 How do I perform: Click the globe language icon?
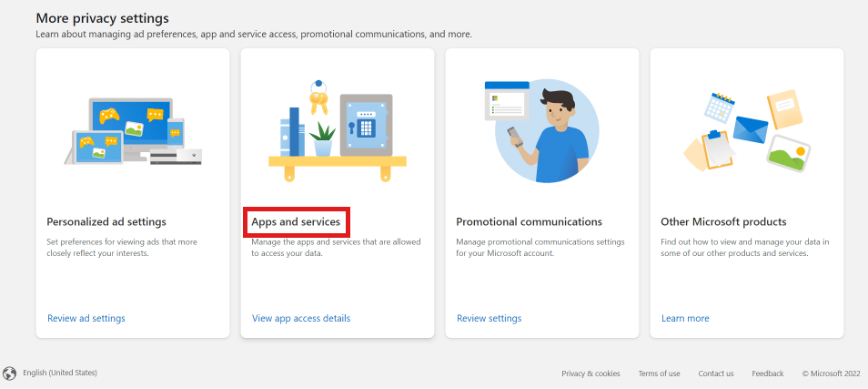pos(10,373)
